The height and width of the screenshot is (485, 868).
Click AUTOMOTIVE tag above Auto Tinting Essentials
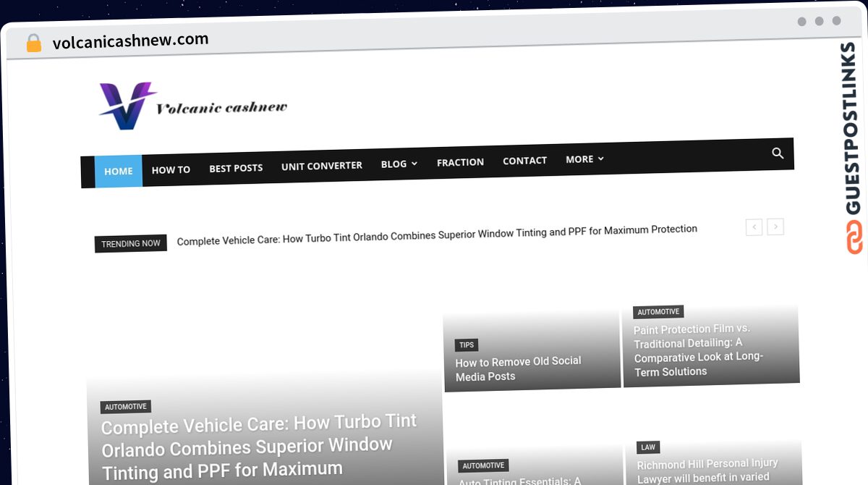pos(483,465)
